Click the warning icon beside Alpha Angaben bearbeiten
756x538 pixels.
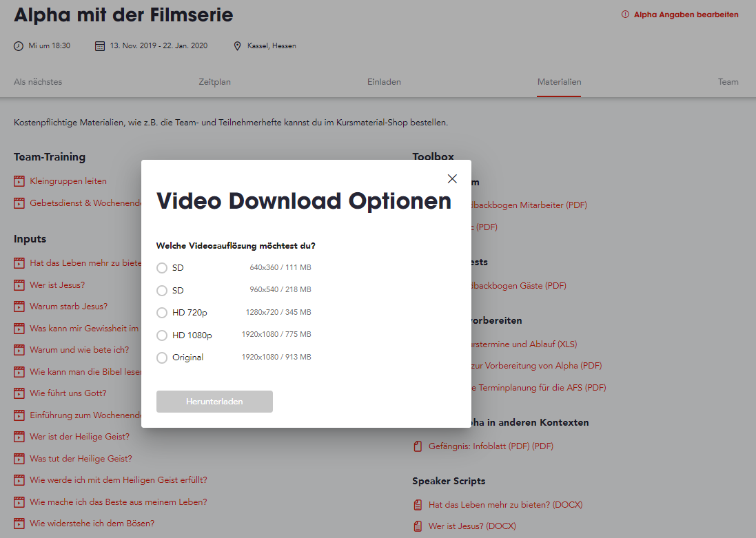[x=625, y=14]
